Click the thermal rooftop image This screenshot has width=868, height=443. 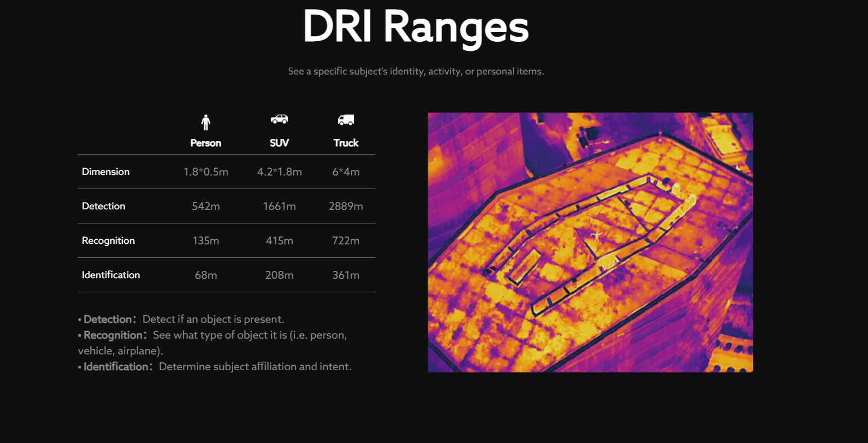(x=590, y=242)
